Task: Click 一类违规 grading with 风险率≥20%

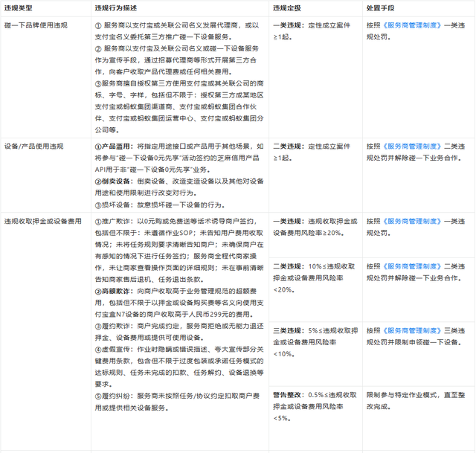Action: [315, 227]
